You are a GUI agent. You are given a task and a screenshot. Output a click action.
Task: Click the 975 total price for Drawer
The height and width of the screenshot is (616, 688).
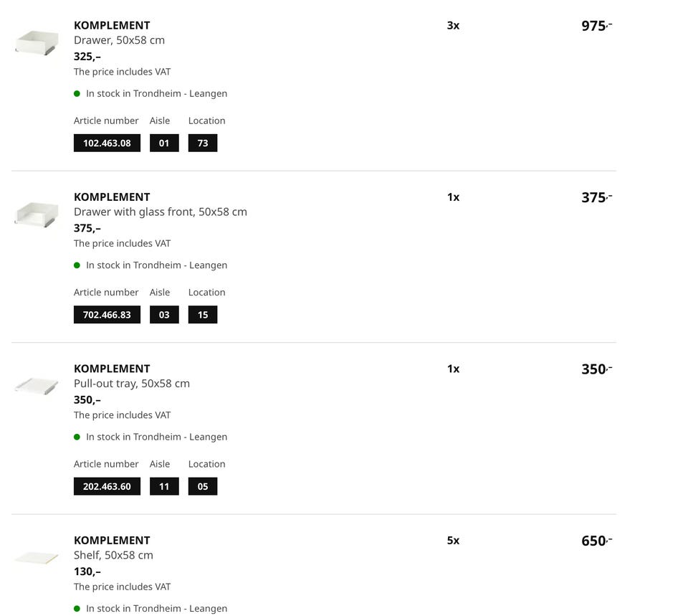[x=596, y=27]
